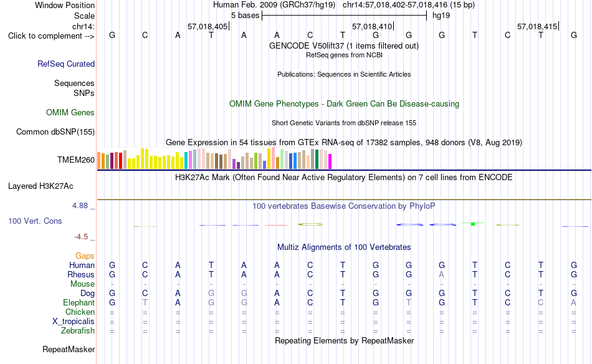
Task: Select the Rhesus species row label
Action: point(81,274)
